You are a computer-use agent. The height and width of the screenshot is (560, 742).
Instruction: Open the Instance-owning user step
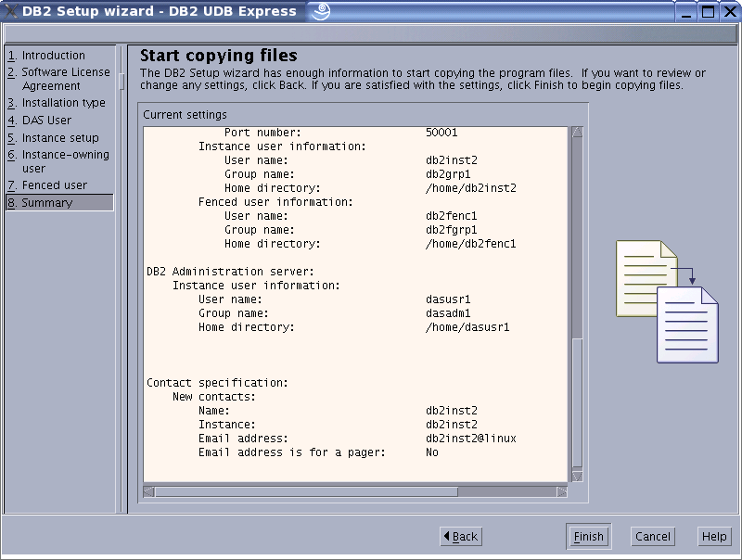[58, 161]
